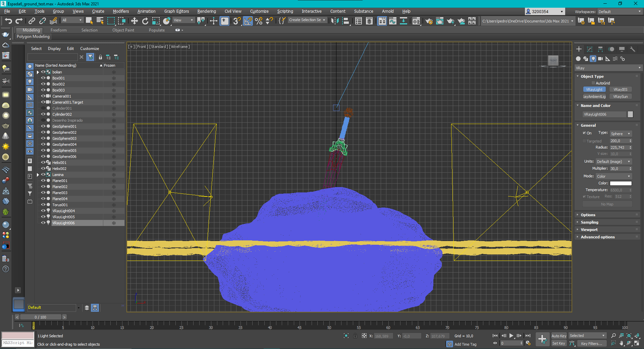Click the Render Production teapot icon
Screen dimensions: 644x349
450,21
